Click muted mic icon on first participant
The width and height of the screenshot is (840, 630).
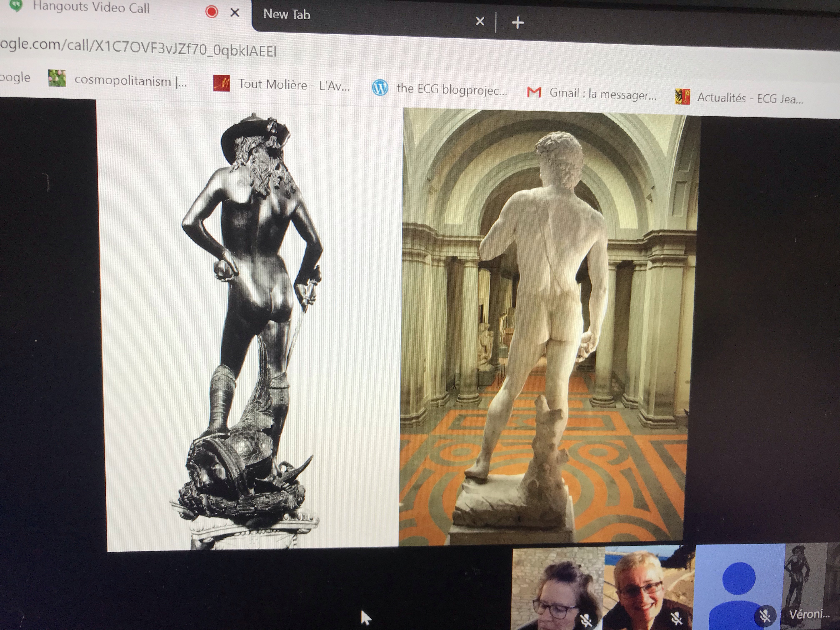coord(586,620)
